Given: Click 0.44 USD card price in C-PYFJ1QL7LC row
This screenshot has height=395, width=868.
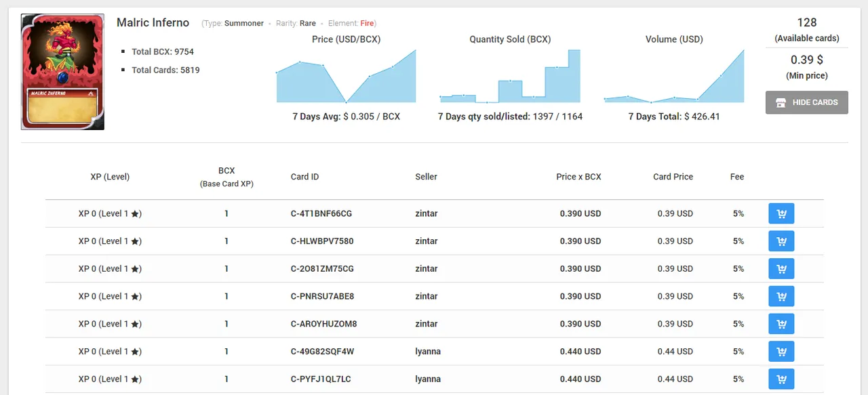Looking at the screenshot, I should click(675, 379).
